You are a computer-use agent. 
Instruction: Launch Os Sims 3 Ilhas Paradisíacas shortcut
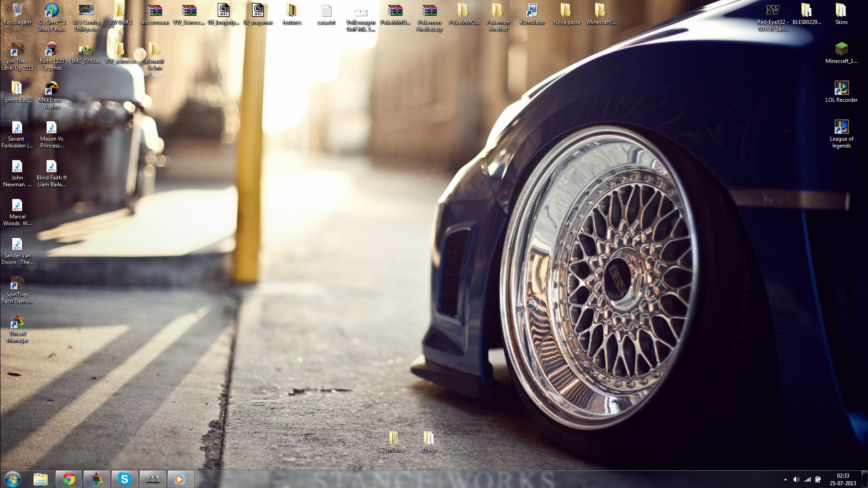(x=52, y=17)
